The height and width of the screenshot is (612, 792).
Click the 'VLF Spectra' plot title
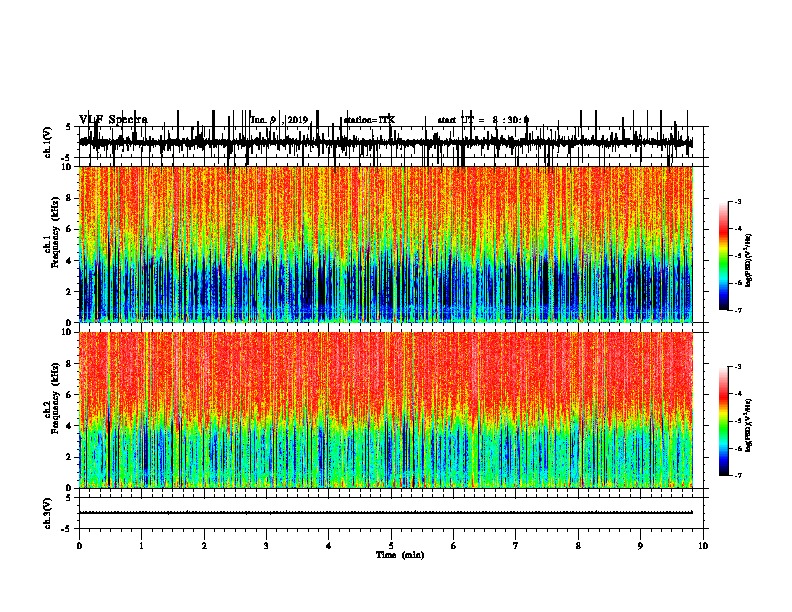tap(113, 120)
